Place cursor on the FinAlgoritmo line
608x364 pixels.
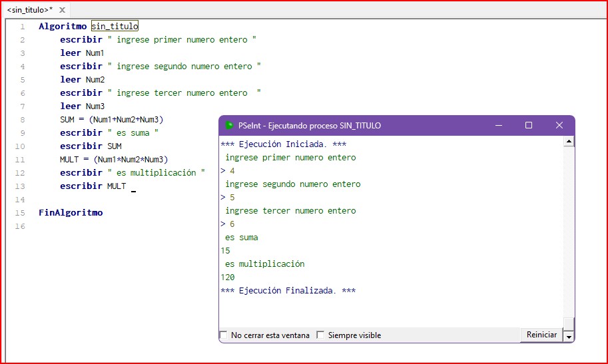(x=71, y=213)
